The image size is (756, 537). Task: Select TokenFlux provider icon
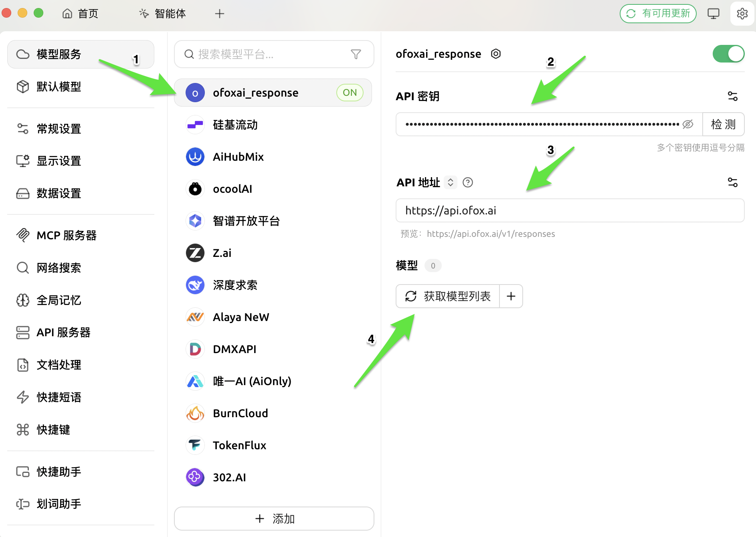coord(195,445)
